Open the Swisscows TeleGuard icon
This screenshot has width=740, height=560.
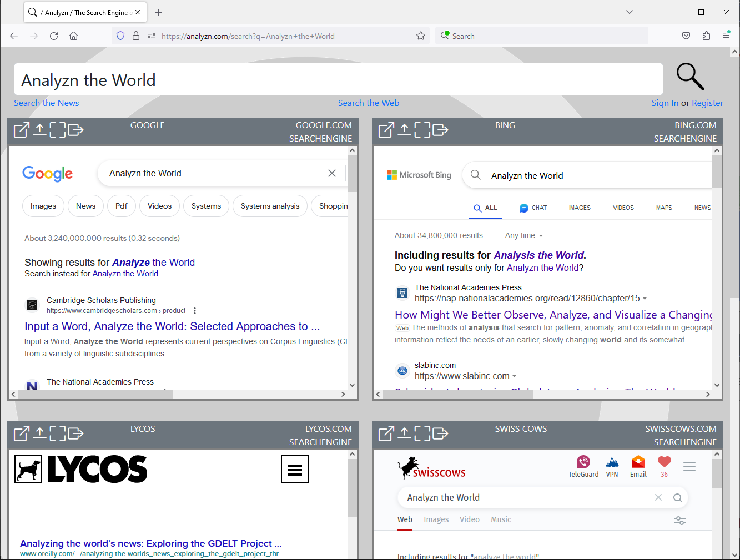pyautogui.click(x=583, y=466)
